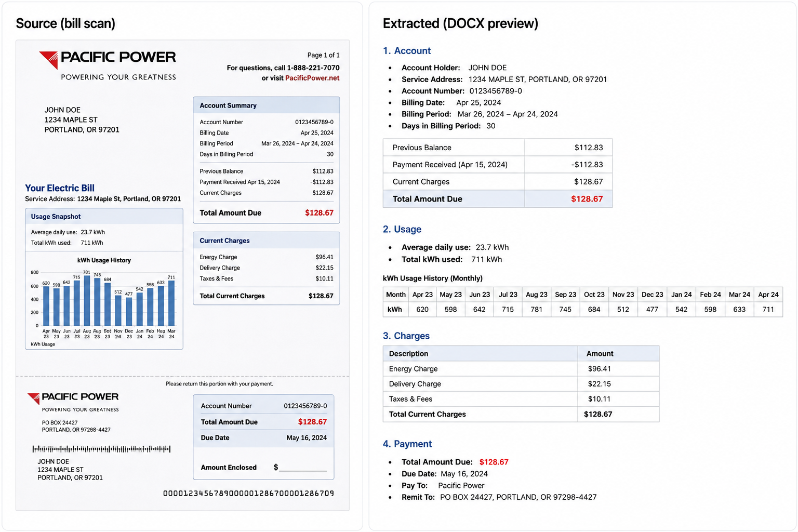Click the 'Service Address: 1234 Maple St' line on bill
This screenshot has width=798, height=532.
pos(103,199)
